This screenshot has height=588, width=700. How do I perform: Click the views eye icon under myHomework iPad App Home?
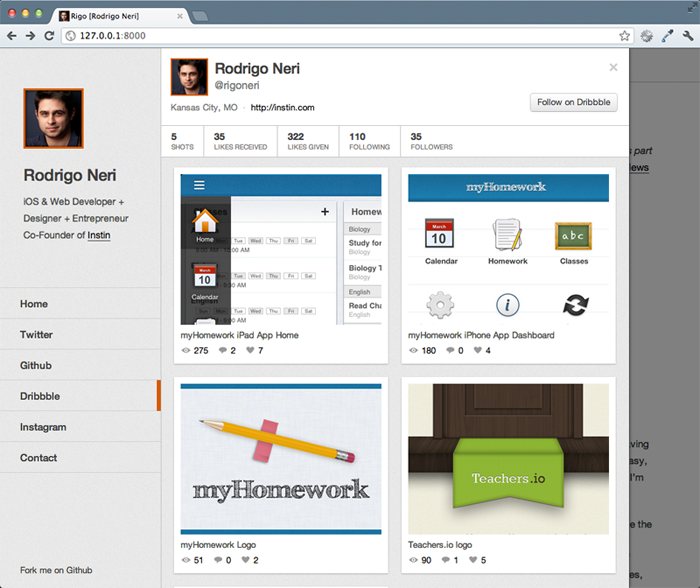pyautogui.click(x=186, y=350)
